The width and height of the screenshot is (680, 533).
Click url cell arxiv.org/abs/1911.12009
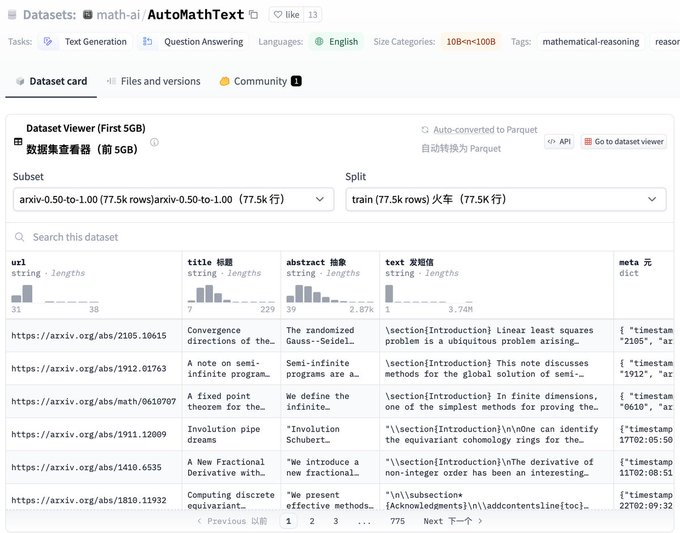[94, 435]
